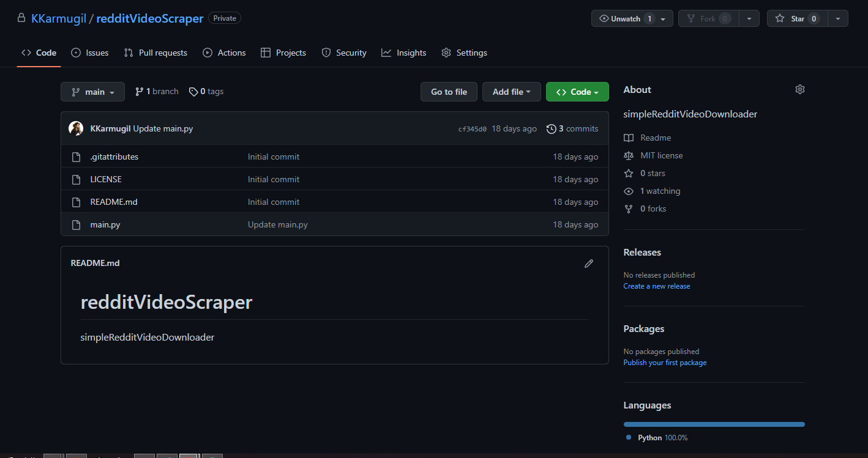Click Publish your first package link

tap(665, 363)
